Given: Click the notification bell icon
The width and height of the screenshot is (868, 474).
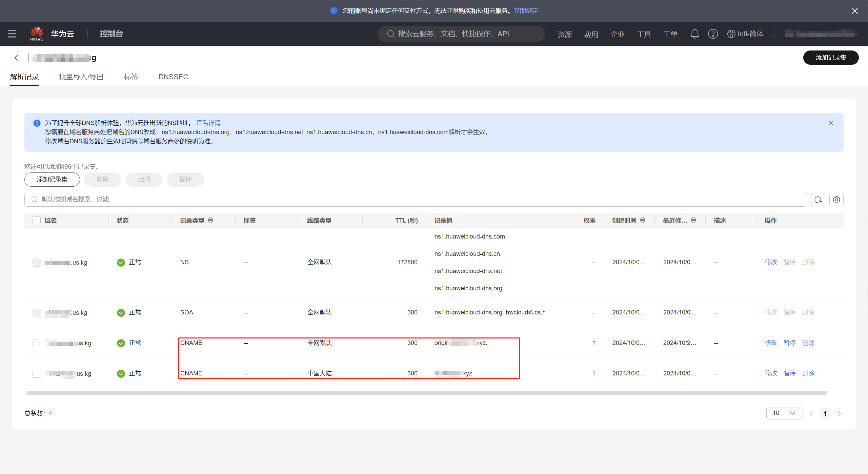Looking at the screenshot, I should coord(694,34).
